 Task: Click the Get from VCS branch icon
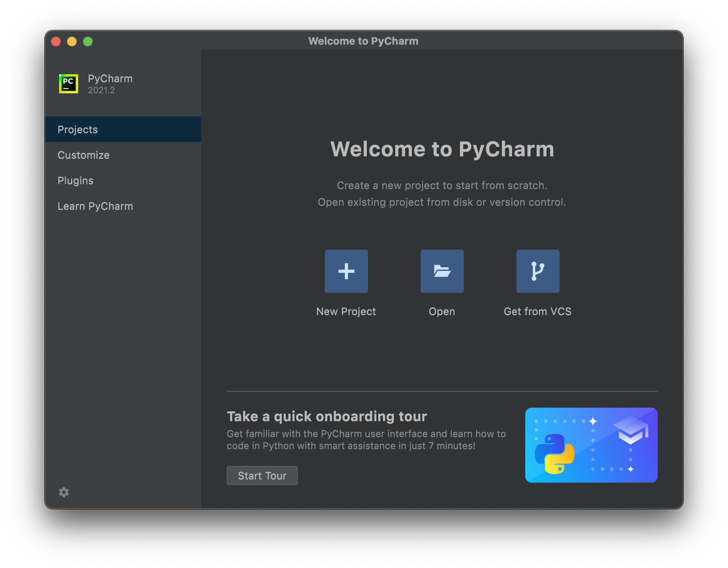[x=538, y=271]
